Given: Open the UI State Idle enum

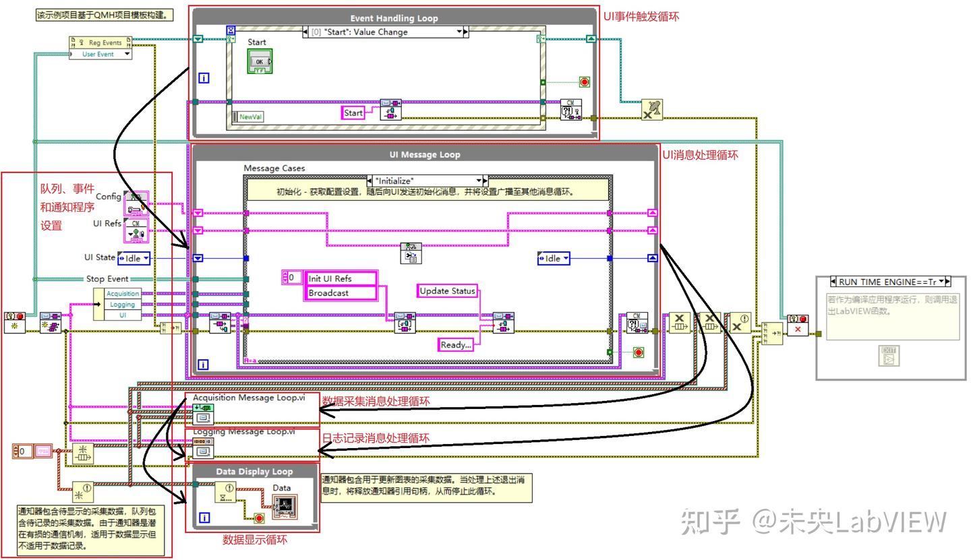Looking at the screenshot, I should pyautogui.click(x=134, y=258).
